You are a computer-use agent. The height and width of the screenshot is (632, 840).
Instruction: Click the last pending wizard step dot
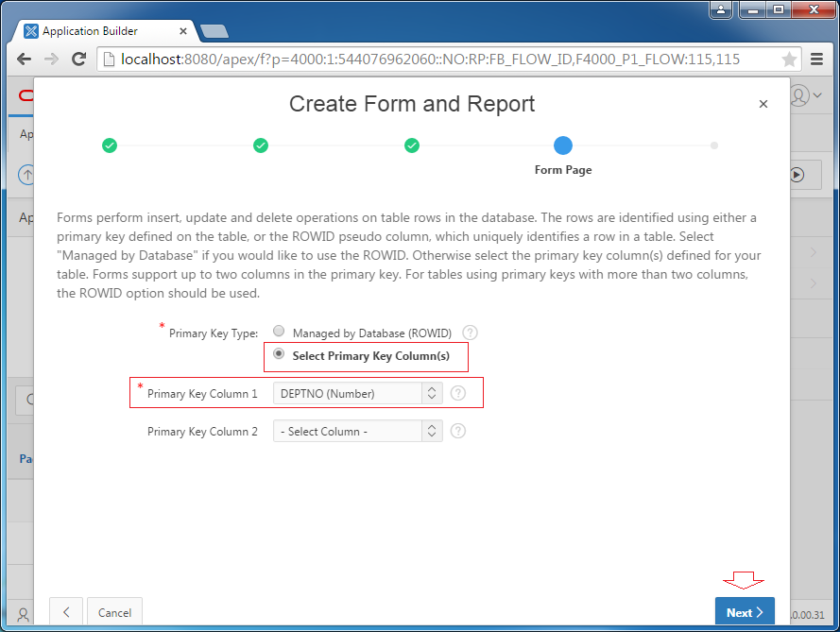714,145
